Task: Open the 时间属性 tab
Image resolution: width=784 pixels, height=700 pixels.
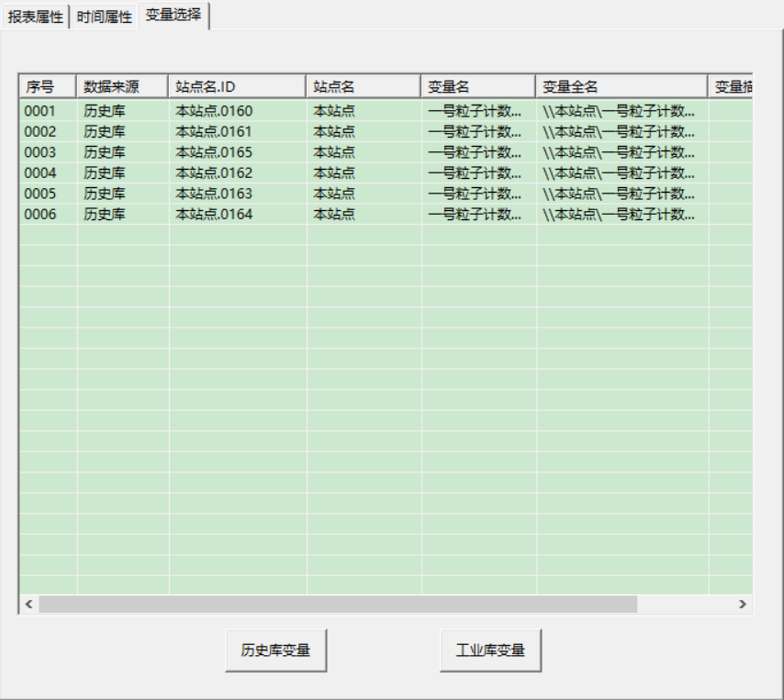Action: click(x=103, y=17)
